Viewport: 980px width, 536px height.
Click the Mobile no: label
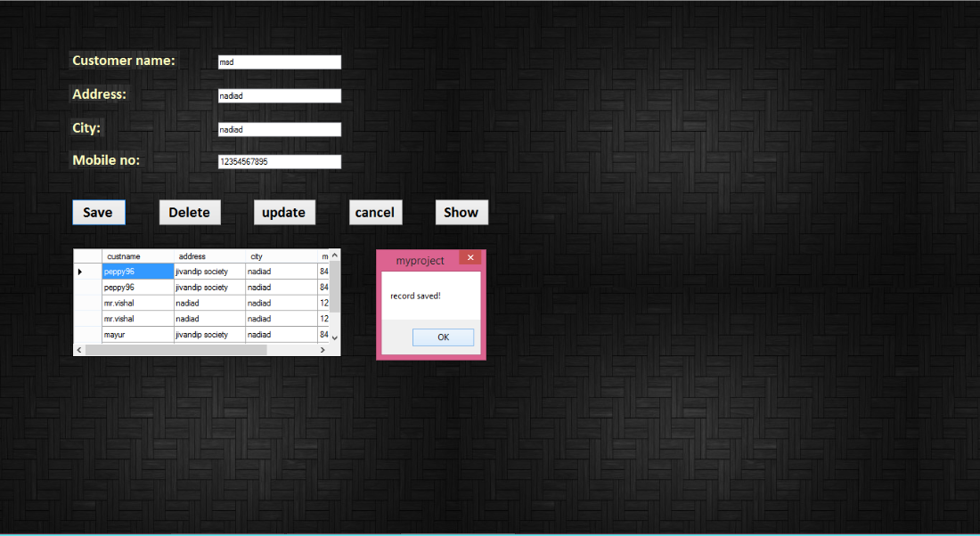106,160
